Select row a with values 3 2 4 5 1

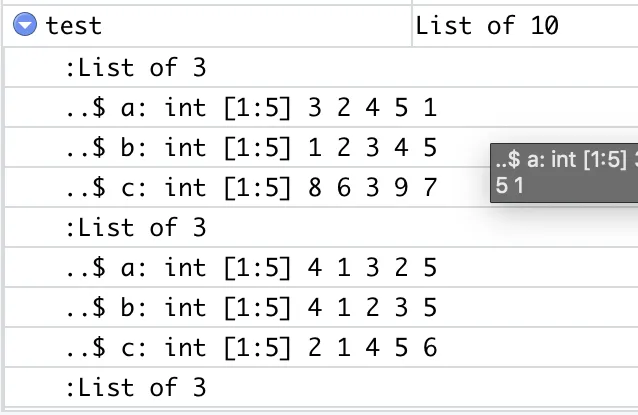[321, 107]
